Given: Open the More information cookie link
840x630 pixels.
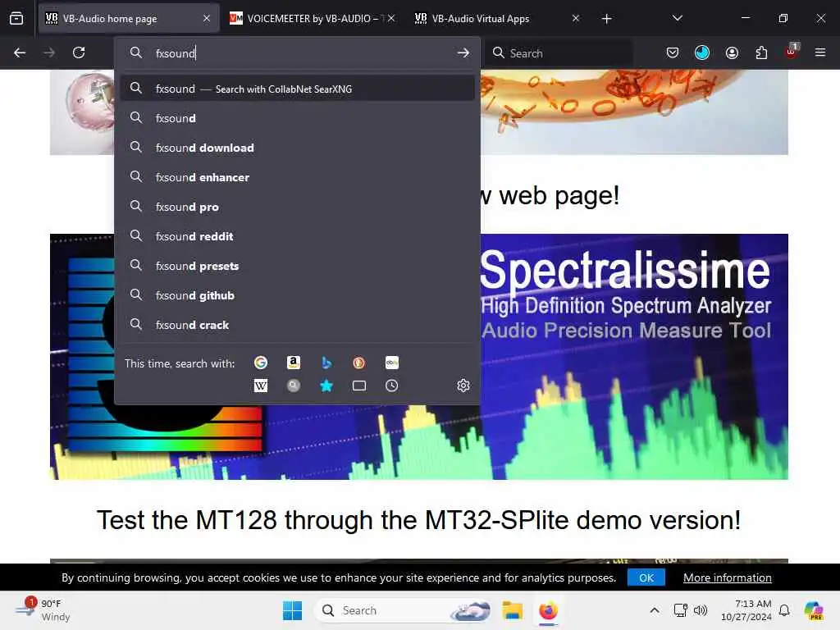Looking at the screenshot, I should [x=727, y=577].
